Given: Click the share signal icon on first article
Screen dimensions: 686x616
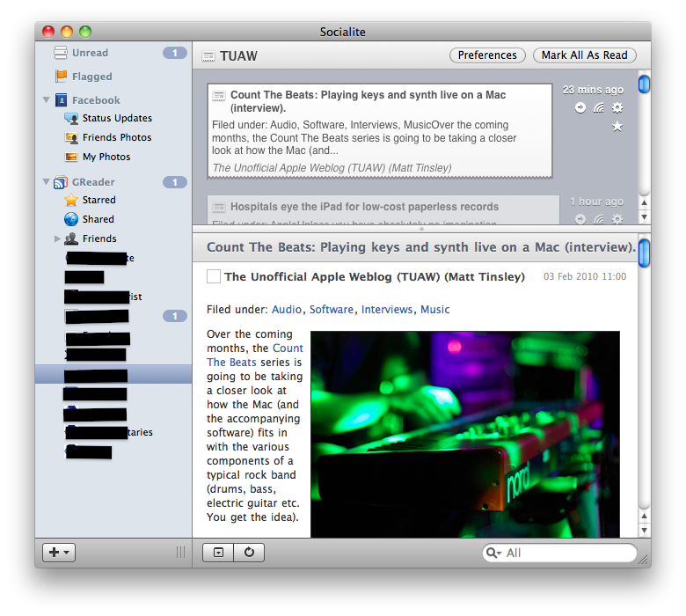Looking at the screenshot, I should coord(599,108).
